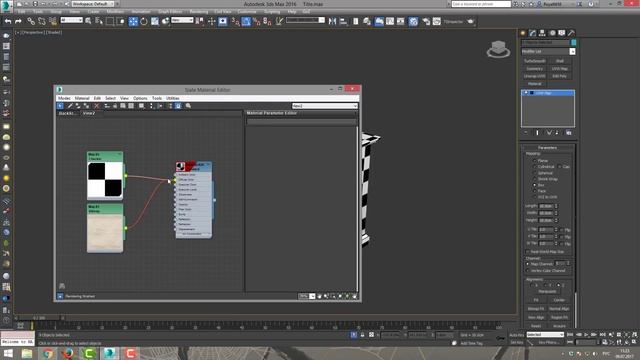
Task: Click the Manipulate alignment button
Action: point(547,291)
